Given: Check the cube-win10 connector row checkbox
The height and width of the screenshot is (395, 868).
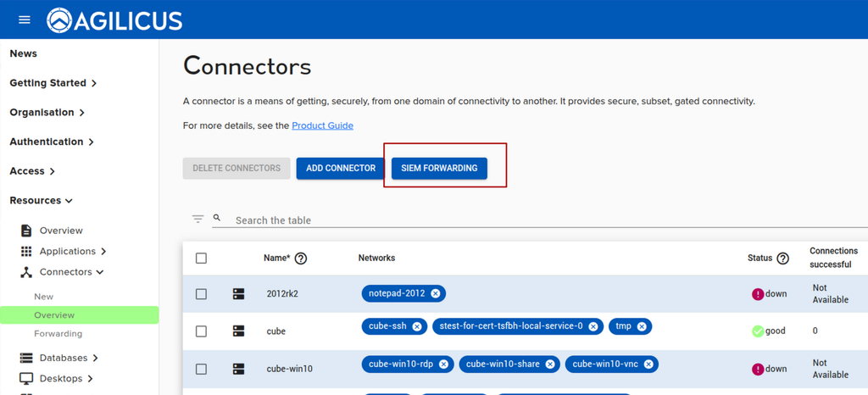Looking at the screenshot, I should pyautogui.click(x=202, y=369).
